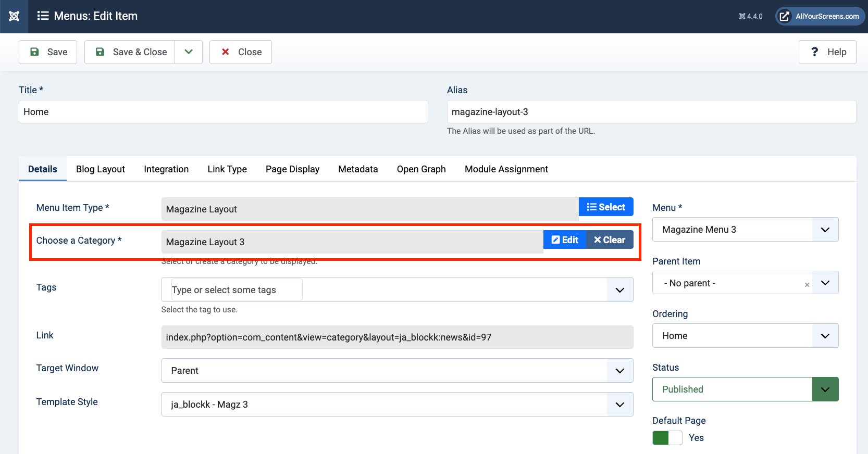Click the Save button
868x454 pixels.
coord(48,52)
